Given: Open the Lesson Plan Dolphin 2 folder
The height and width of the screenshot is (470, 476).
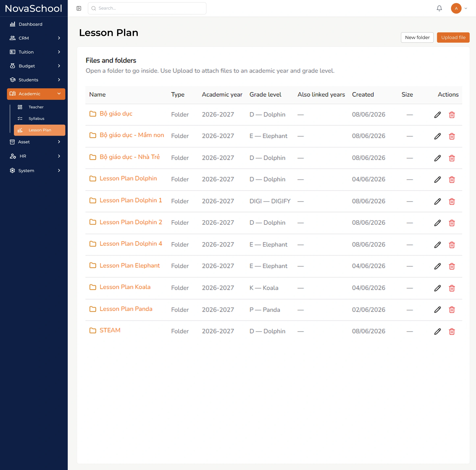Looking at the screenshot, I should [131, 222].
